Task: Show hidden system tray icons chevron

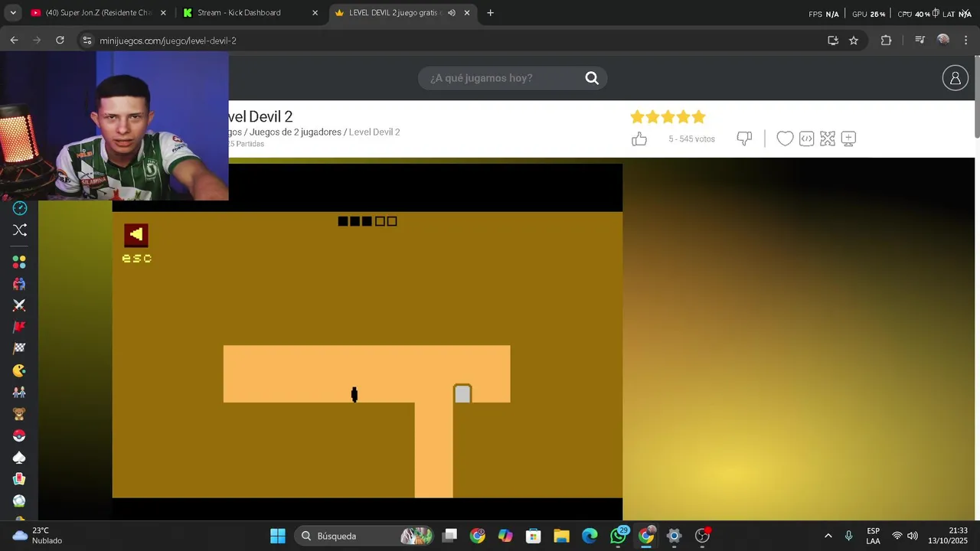Action: tap(828, 536)
